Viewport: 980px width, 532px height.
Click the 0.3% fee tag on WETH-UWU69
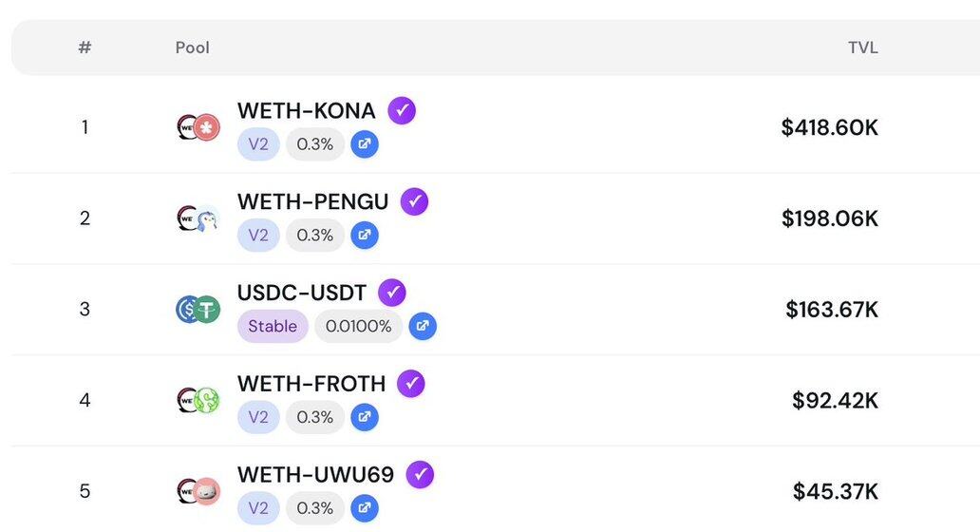[x=314, y=508]
